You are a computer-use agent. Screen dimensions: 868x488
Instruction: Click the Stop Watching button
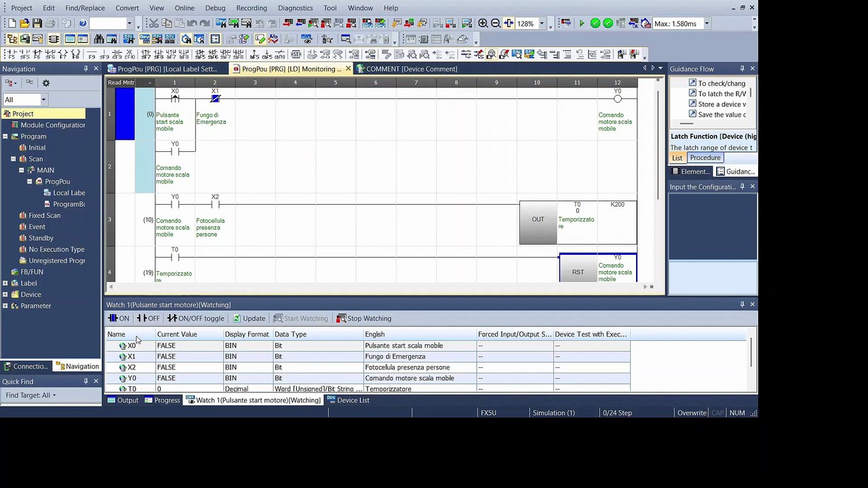(364, 319)
